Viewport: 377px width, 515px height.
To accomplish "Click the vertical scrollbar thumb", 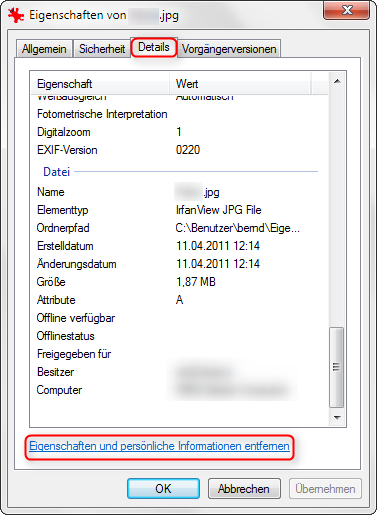I will pos(337,367).
